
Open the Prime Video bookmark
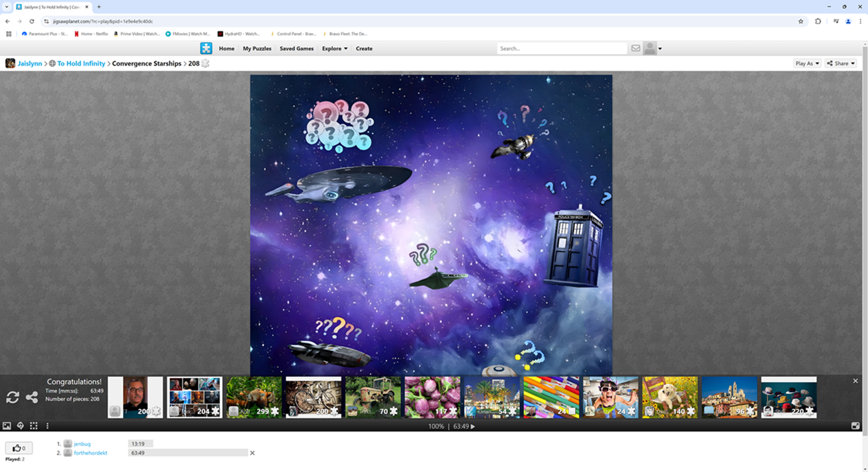[138, 34]
